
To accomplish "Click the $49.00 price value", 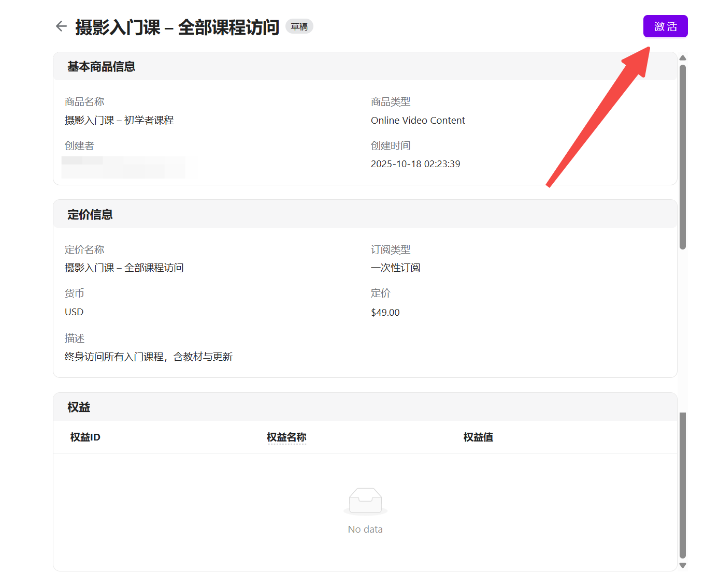I will pyautogui.click(x=385, y=313).
